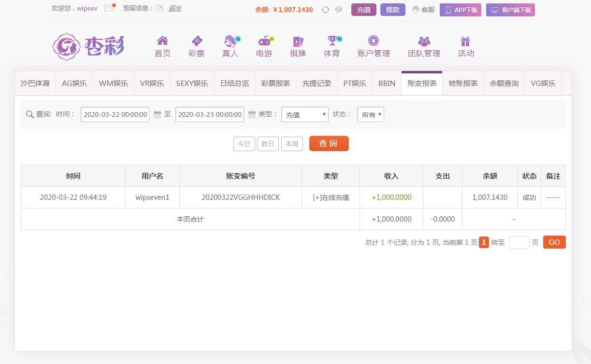Viewport: 591px width, 364px height.
Task: Open 客服 customer service
Action: 423,10
